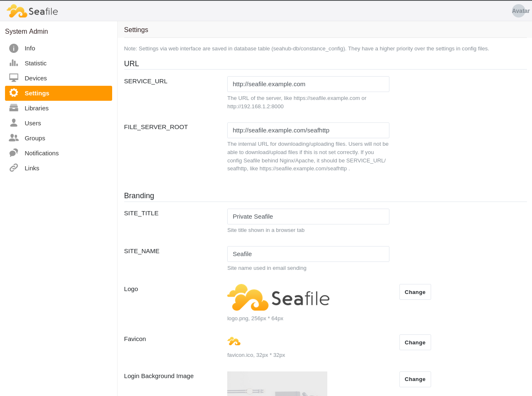Click the favicon preview image
This screenshot has height=396, width=532.
pyautogui.click(x=234, y=341)
